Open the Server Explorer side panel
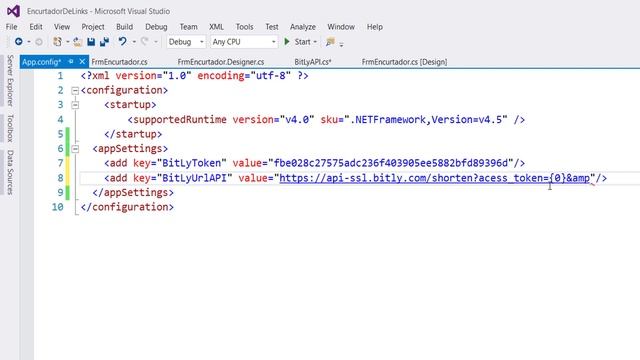The width and height of the screenshot is (640, 360). pos(10,80)
